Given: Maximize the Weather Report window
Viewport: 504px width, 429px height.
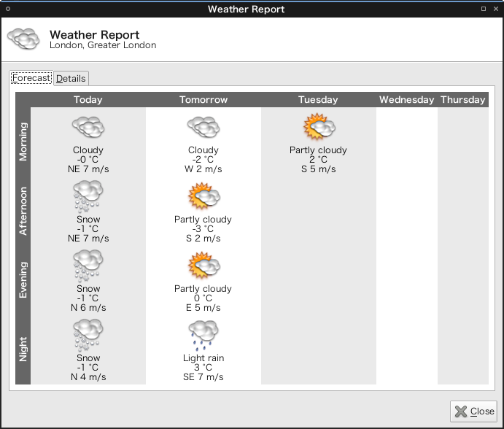Looking at the screenshot, I should click(x=484, y=9).
